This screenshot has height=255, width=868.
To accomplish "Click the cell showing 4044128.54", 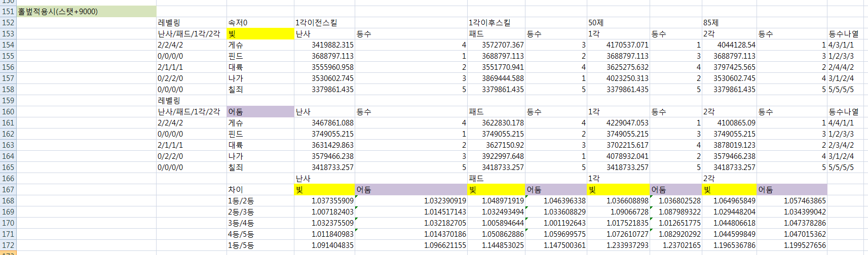I will click(x=729, y=45).
